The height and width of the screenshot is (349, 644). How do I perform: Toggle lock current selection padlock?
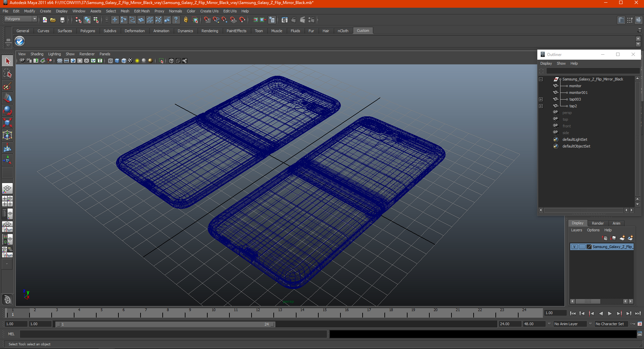(x=185, y=20)
